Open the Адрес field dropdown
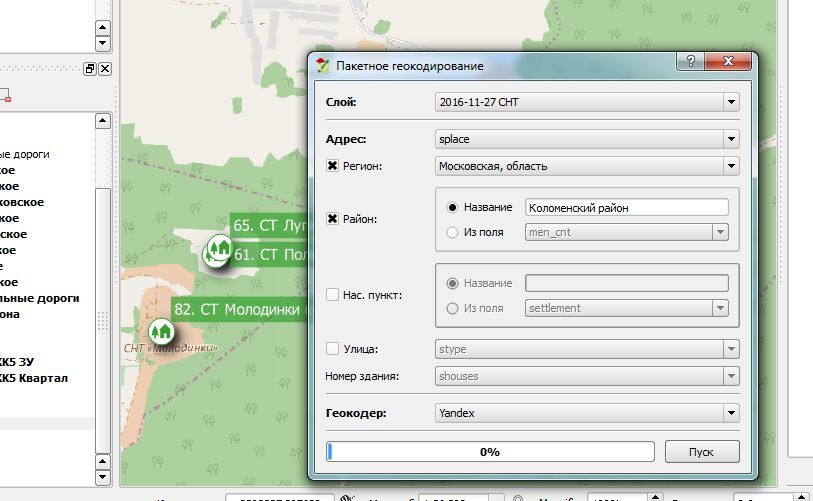Screen dimensions: 813x501 coord(587,139)
